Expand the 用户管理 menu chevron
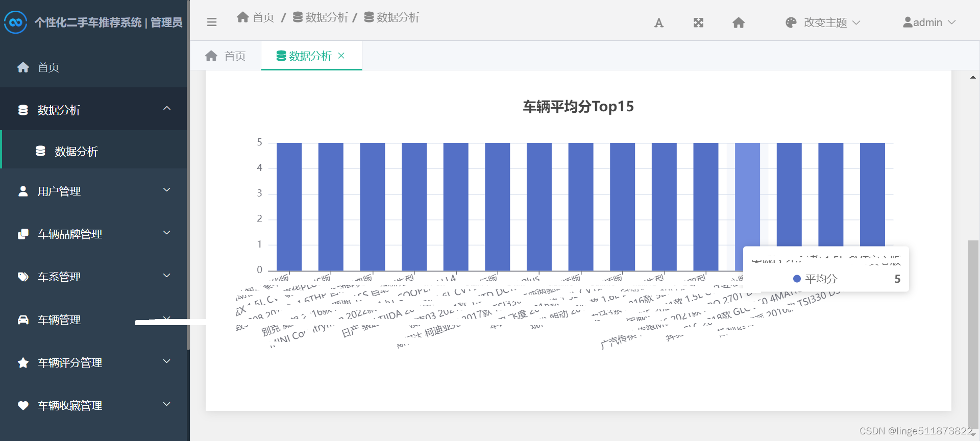The width and height of the screenshot is (980, 441). tap(167, 190)
